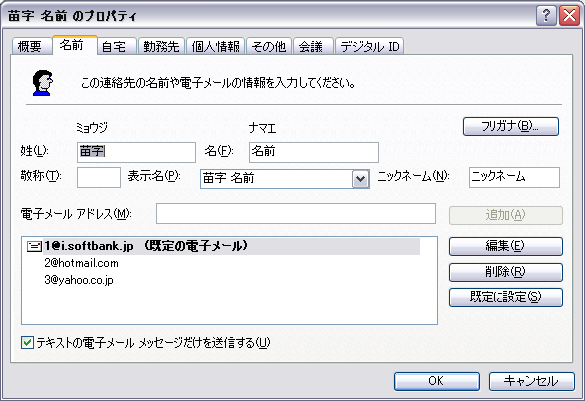Viewport: 585px width, 401px height.
Task: Click the 既定に設定(S) button
Action: coord(506,297)
